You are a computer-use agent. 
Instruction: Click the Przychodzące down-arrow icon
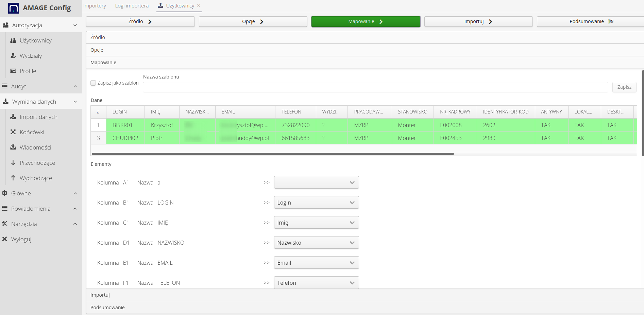[13, 163]
